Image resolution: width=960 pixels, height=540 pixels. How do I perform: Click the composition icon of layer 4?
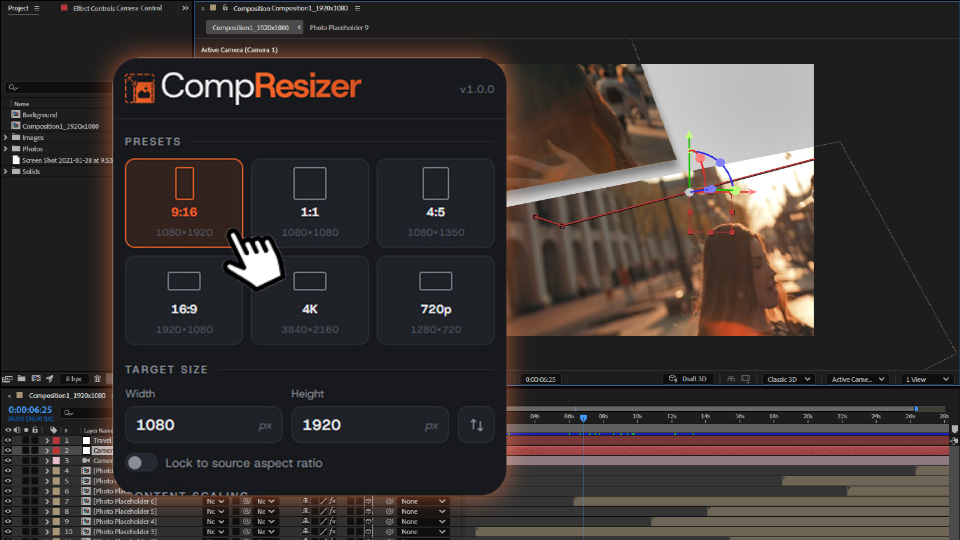(x=86, y=471)
